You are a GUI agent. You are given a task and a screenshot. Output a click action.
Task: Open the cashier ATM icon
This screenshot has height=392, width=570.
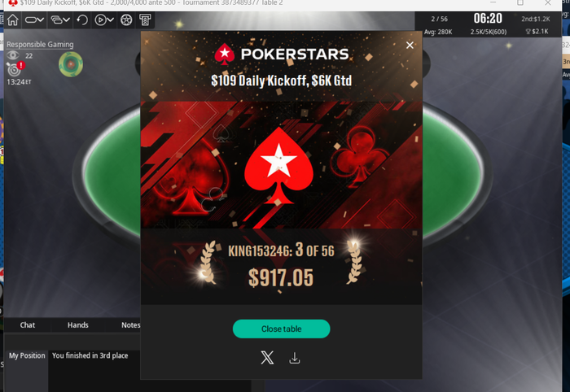tap(145, 20)
